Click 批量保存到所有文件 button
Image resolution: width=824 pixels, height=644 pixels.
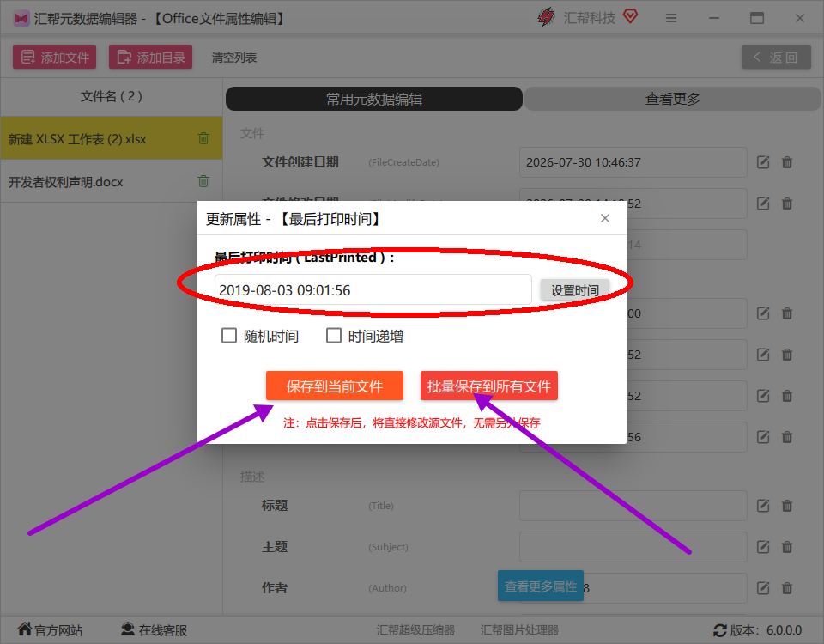pyautogui.click(x=489, y=386)
